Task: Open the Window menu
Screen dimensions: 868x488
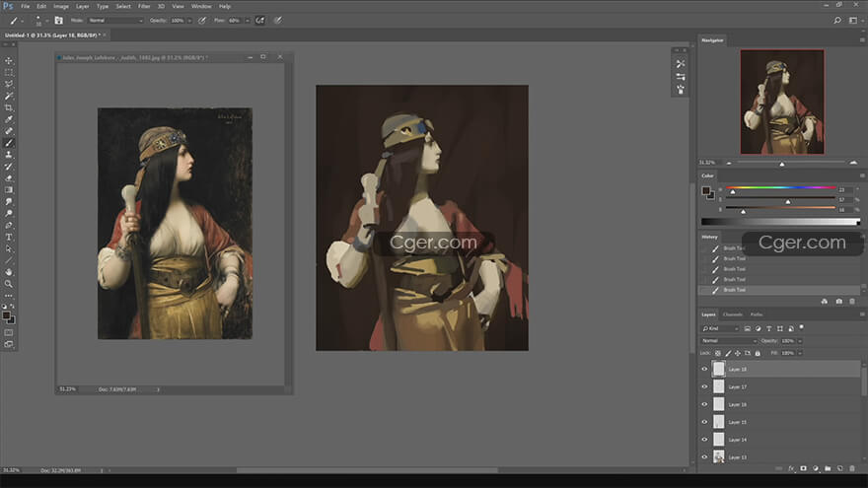Action: pos(201,6)
